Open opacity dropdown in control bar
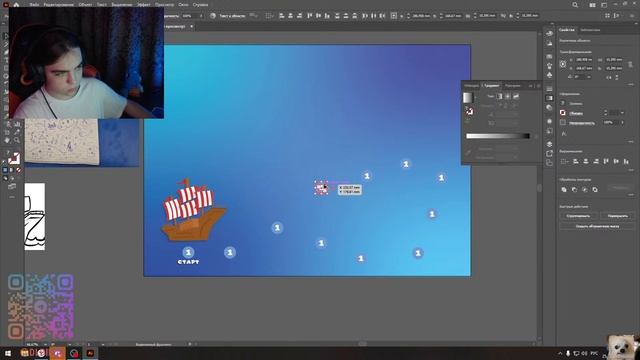Image resolution: width=640 pixels, height=360 pixels. tap(201, 16)
